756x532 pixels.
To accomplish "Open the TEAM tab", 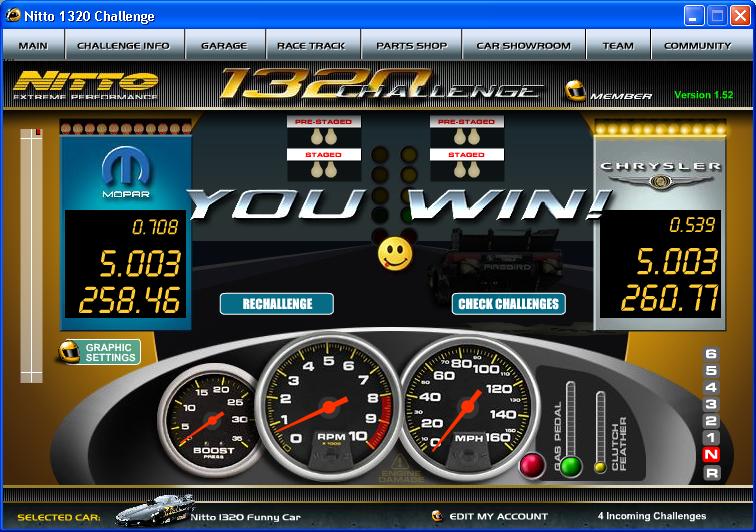I will pyautogui.click(x=618, y=45).
